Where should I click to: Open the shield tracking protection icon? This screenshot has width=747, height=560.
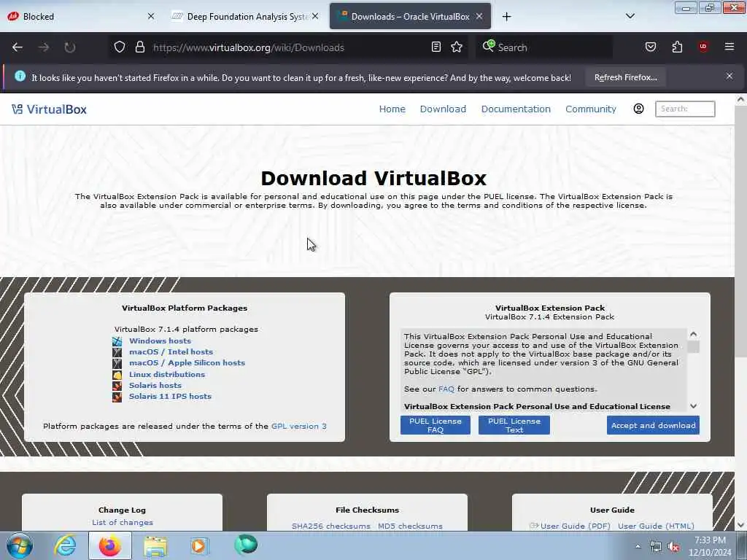click(x=120, y=47)
